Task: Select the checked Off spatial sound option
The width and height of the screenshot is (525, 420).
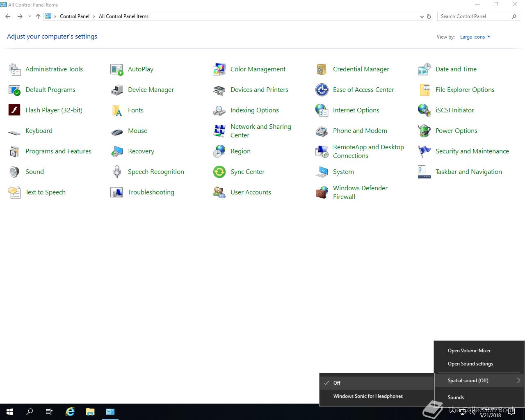Action: pos(377,383)
